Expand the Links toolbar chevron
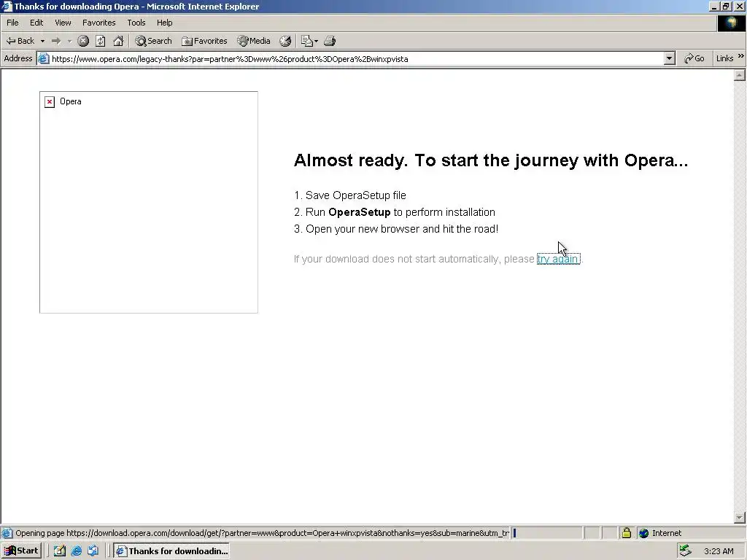This screenshot has height=560, width=747. click(x=741, y=56)
